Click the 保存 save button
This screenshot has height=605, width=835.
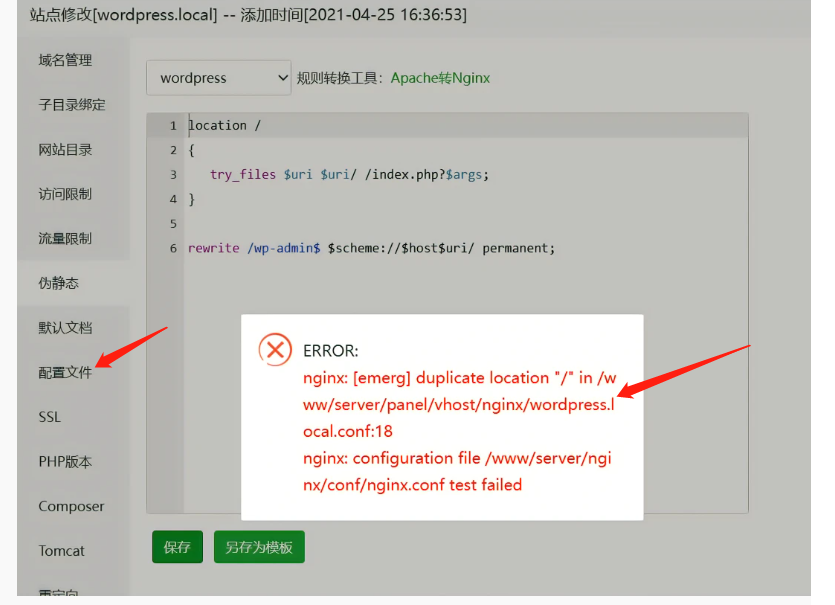(177, 547)
